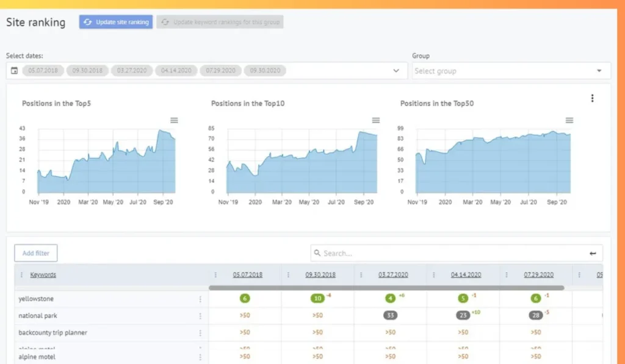Image resolution: width=625 pixels, height=364 pixels.
Task: Open the 03.27.2020 column options dots
Action: point(361,275)
